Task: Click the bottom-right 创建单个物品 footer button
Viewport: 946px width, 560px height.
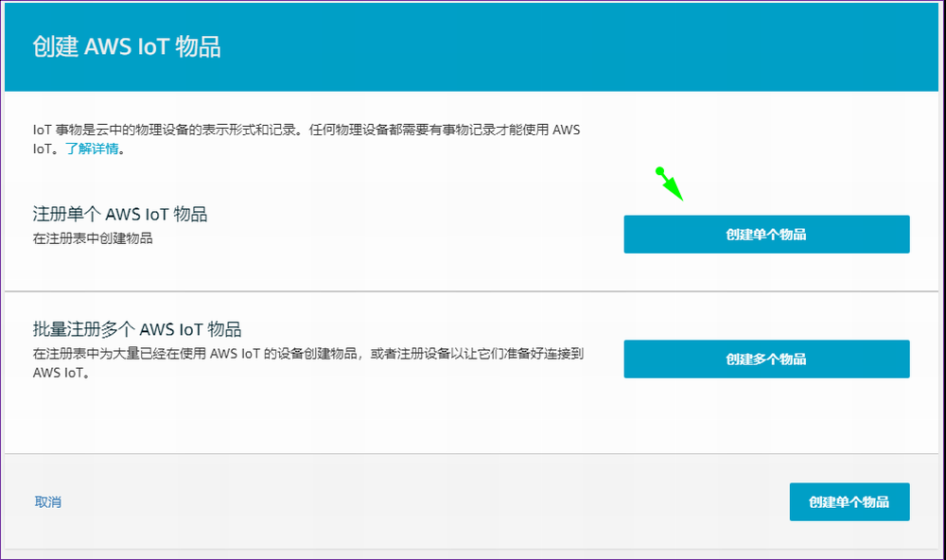Action: 850,501
